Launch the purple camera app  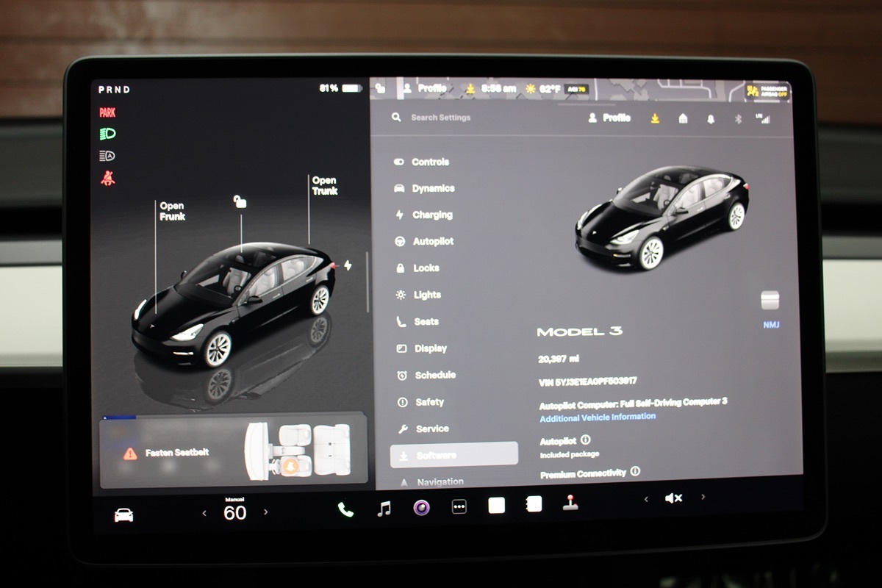point(421,507)
